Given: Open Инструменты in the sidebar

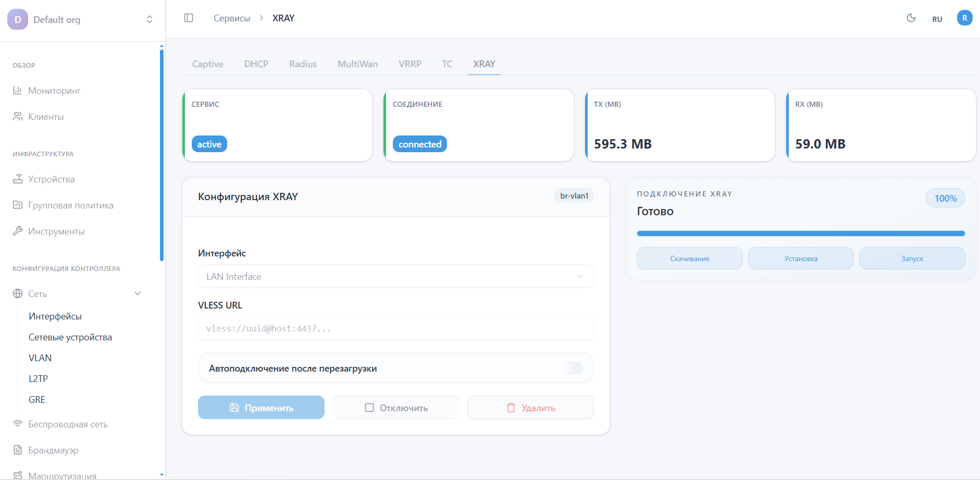Looking at the screenshot, I should [56, 231].
